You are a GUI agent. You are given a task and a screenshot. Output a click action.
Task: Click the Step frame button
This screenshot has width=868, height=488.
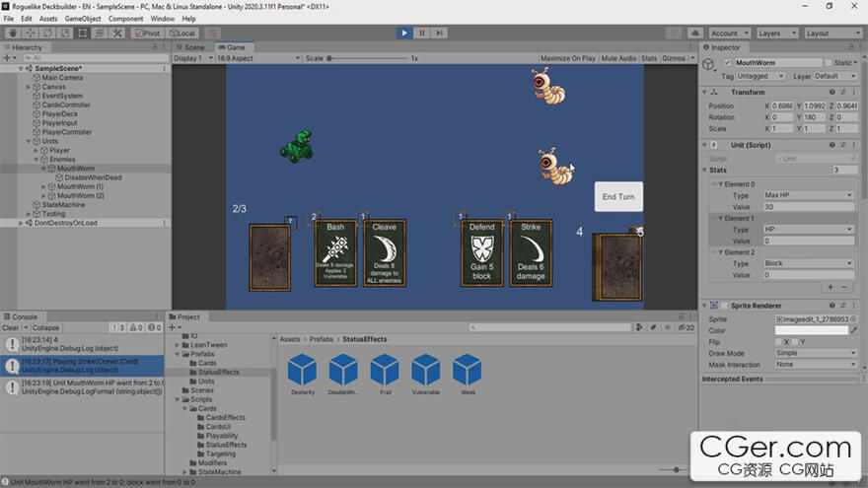[x=439, y=34]
